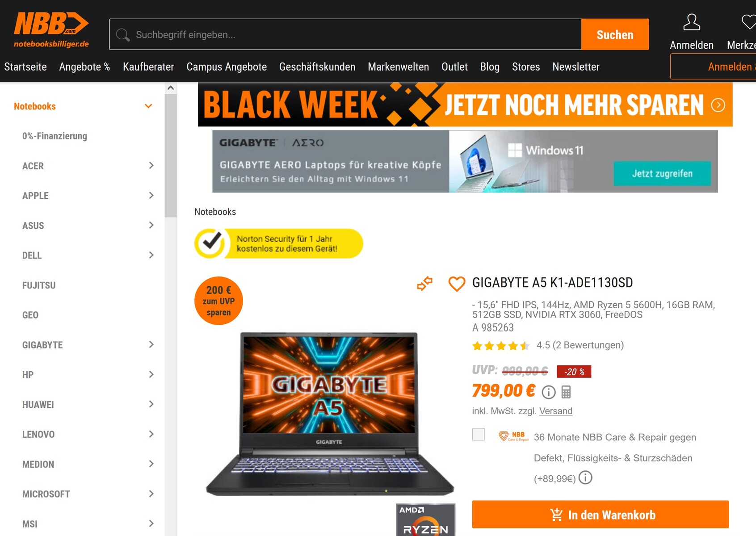Click the orange Suchen button
The width and height of the screenshot is (756, 536).
[615, 34]
